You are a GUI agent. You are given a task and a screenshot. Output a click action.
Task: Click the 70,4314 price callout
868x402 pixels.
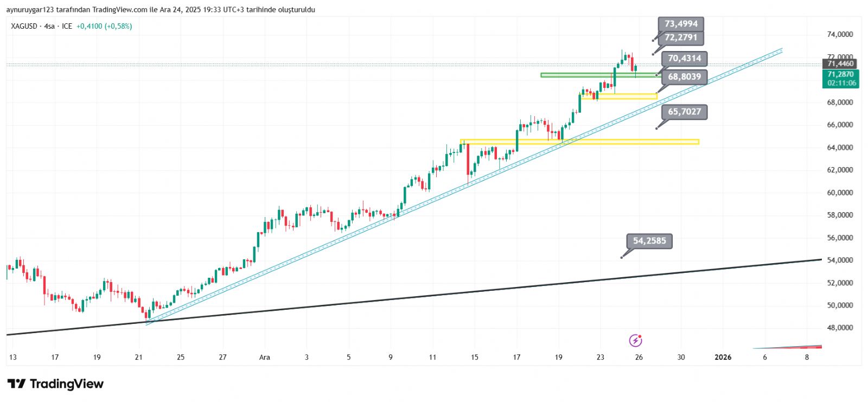(684, 58)
